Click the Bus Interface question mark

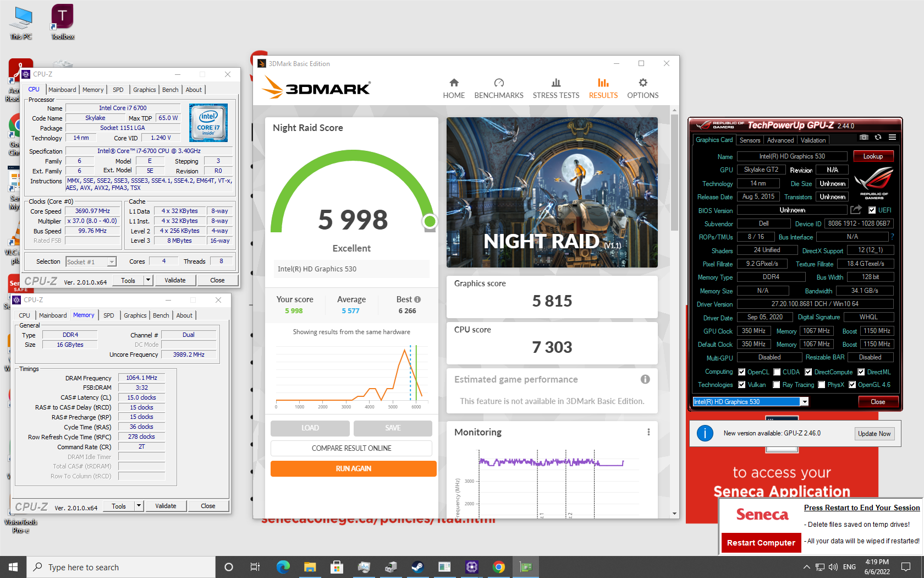(x=892, y=237)
